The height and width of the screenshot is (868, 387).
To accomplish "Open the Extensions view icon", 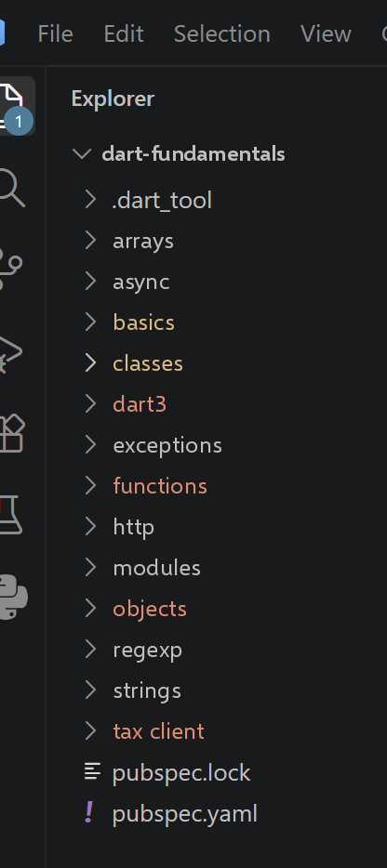I will (x=12, y=433).
